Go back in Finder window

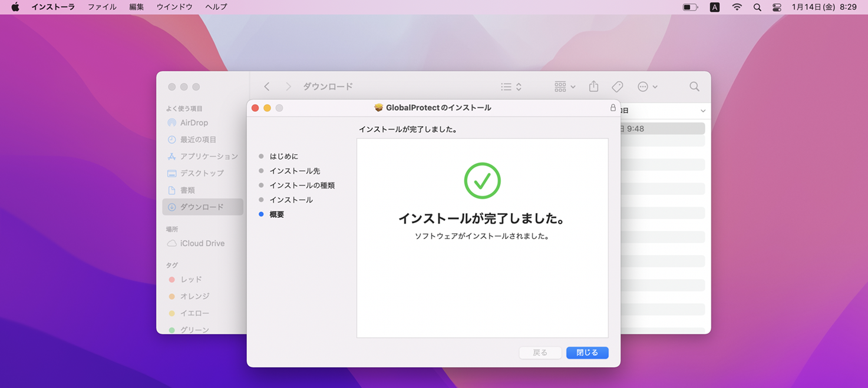click(267, 87)
